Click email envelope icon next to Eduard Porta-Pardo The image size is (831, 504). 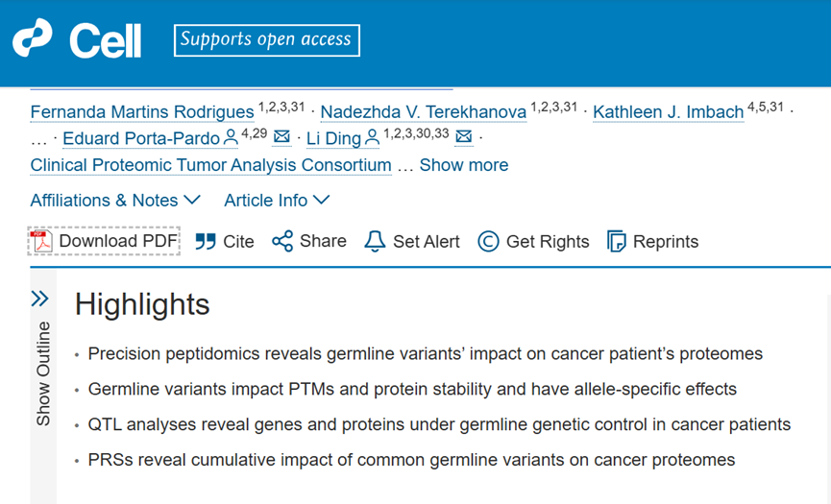(x=282, y=138)
